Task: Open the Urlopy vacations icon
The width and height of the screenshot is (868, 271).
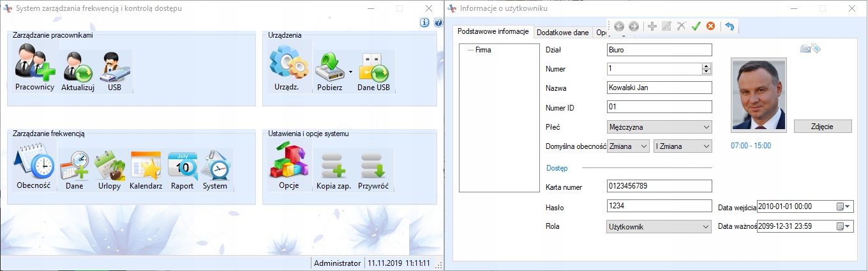Action: (109, 171)
